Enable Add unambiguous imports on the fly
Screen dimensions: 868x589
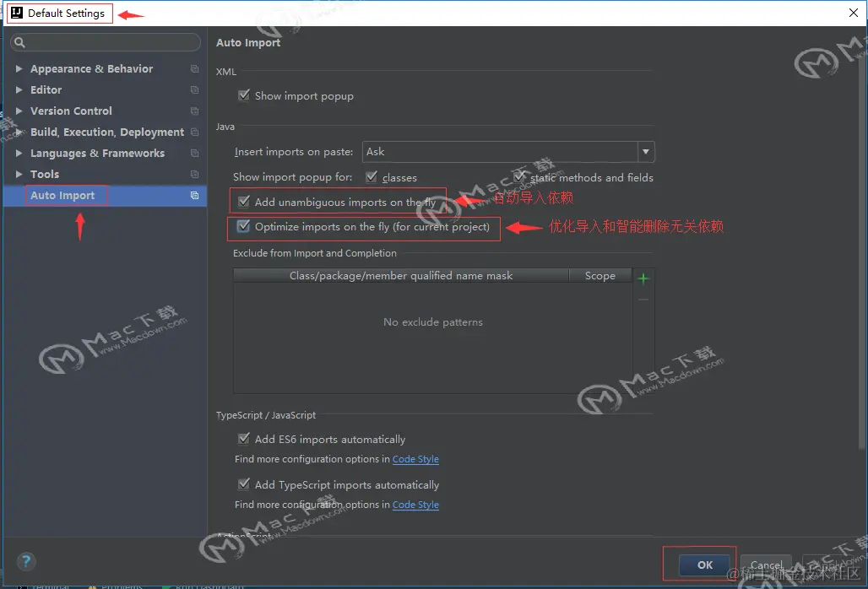coord(243,202)
